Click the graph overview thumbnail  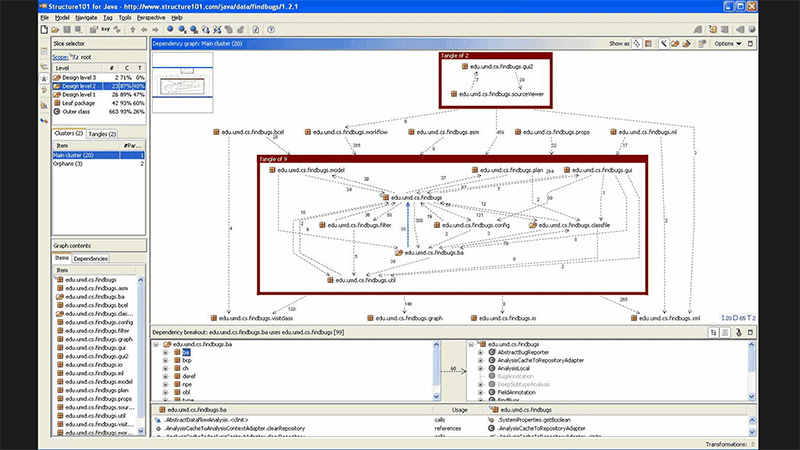click(x=183, y=83)
